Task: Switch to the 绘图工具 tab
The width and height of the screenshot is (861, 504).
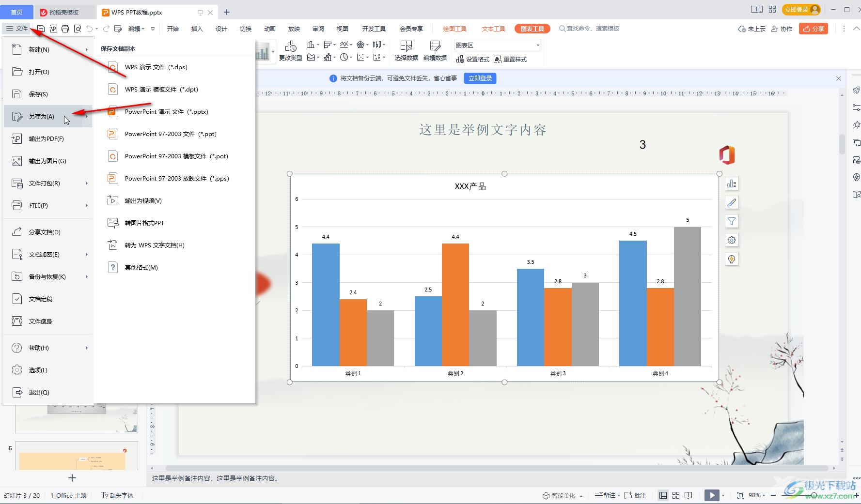Action: pos(454,29)
